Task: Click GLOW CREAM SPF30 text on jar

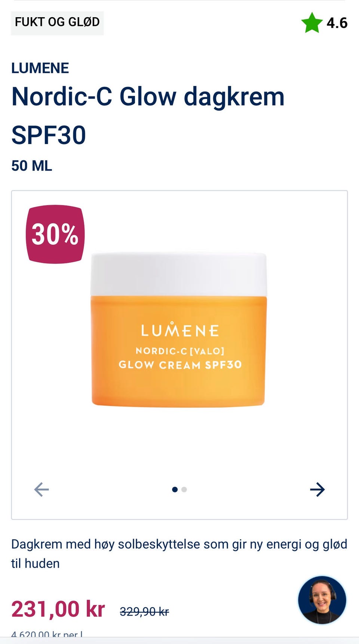Action: 180,365
